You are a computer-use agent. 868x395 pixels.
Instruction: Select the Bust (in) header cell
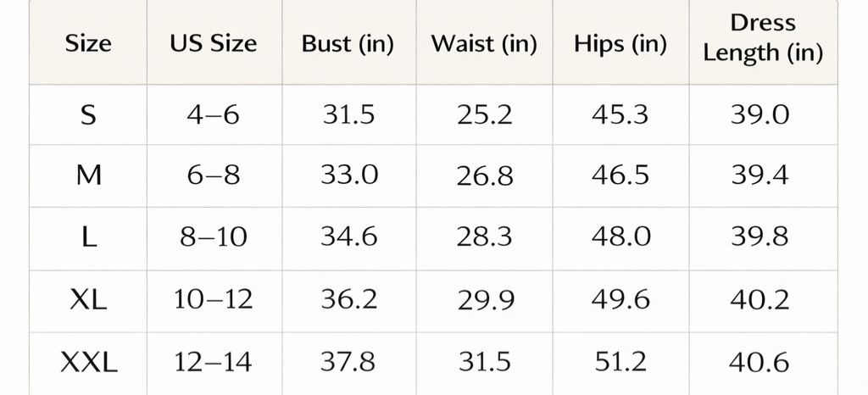(x=348, y=44)
